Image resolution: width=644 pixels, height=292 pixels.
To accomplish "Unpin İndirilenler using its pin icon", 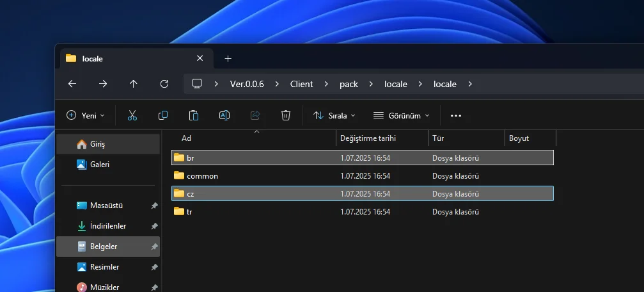I will (154, 226).
